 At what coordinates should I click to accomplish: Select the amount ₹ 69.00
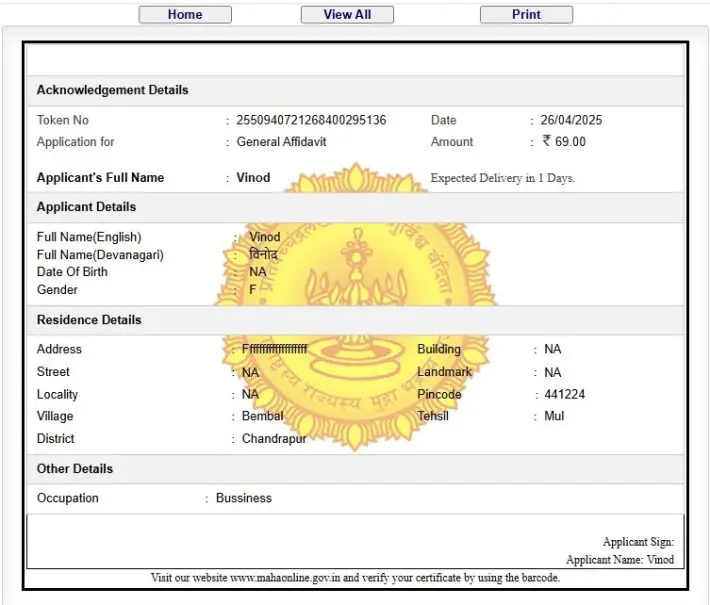[x=564, y=141]
